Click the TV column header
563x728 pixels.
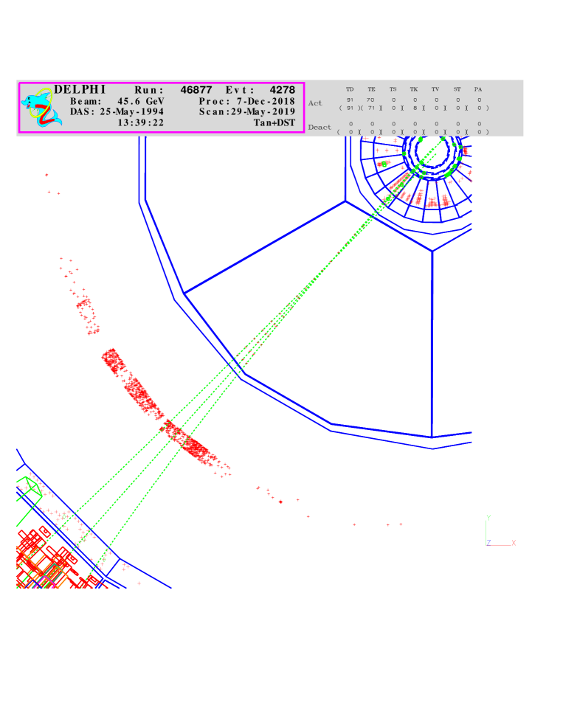coord(435,89)
